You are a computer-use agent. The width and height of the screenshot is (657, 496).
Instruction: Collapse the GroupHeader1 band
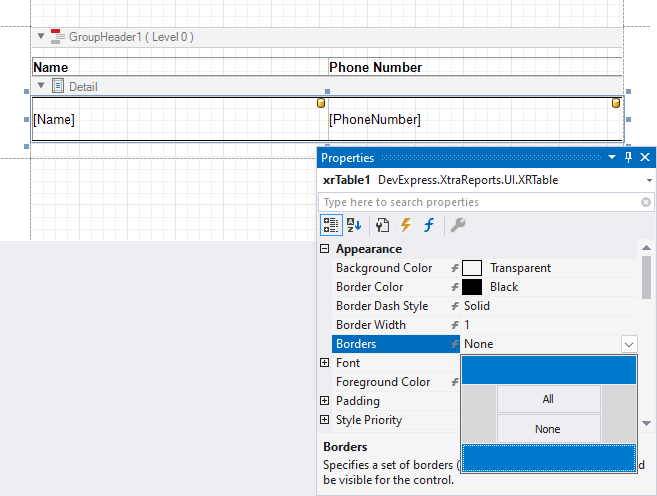coord(41,36)
